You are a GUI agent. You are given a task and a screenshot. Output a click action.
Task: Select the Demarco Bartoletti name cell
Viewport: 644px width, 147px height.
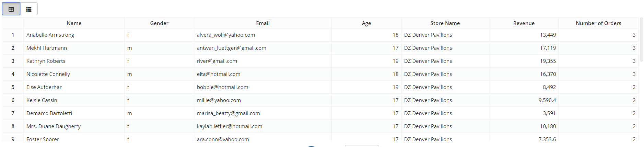click(49, 113)
